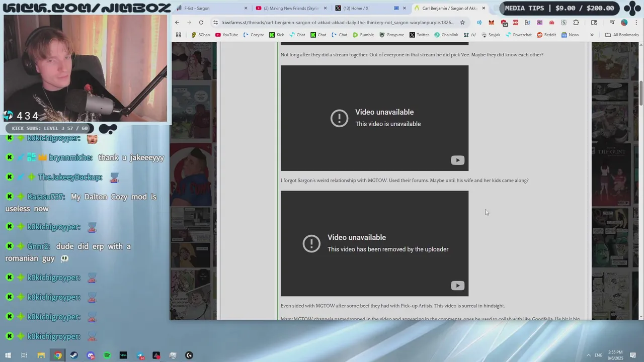Open the News bookmark
The height and width of the screenshot is (362, 644).
pyautogui.click(x=570, y=35)
